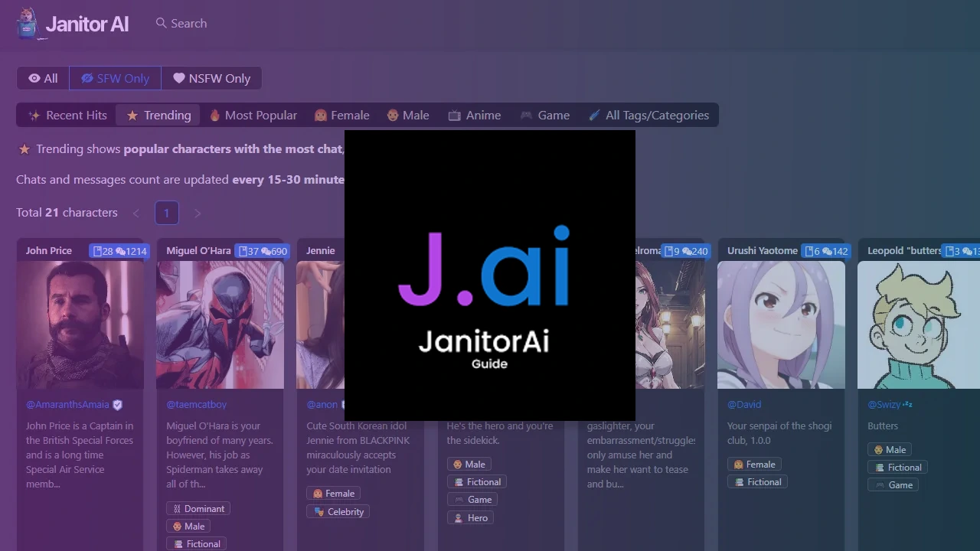Click the Dominant tag on Miguel O'Hara
Screen dimensions: 980x551
tap(198, 509)
